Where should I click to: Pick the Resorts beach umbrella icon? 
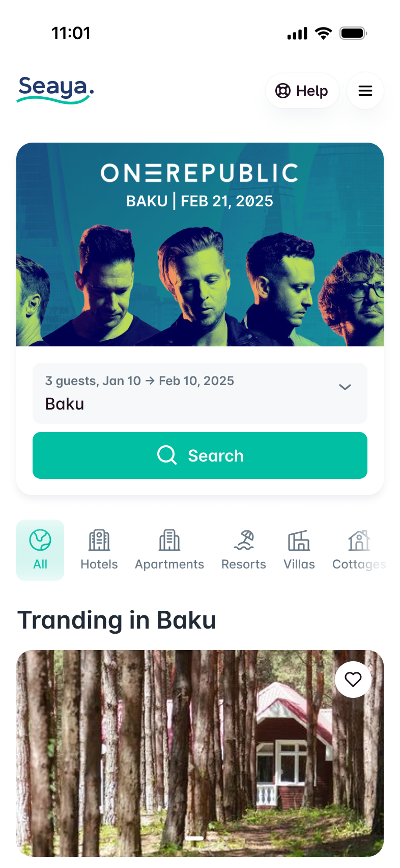click(x=244, y=540)
